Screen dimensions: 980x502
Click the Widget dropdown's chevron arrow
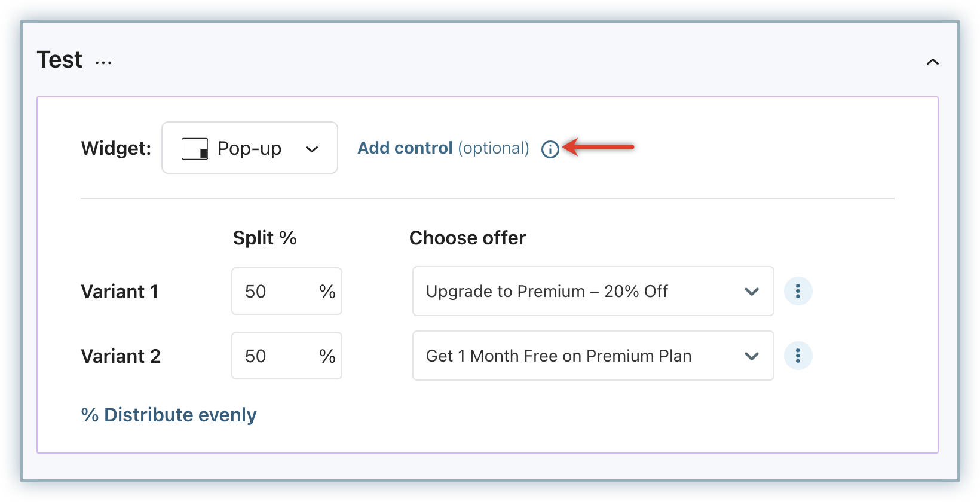click(312, 149)
